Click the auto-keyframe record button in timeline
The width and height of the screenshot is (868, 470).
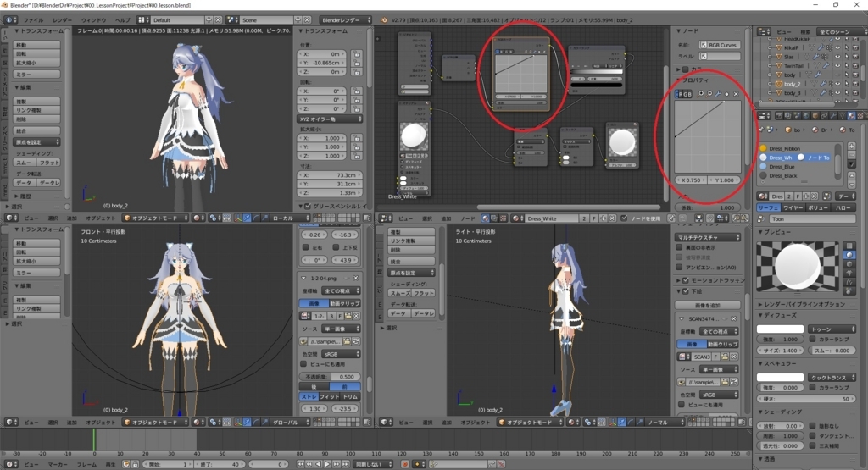click(406, 464)
